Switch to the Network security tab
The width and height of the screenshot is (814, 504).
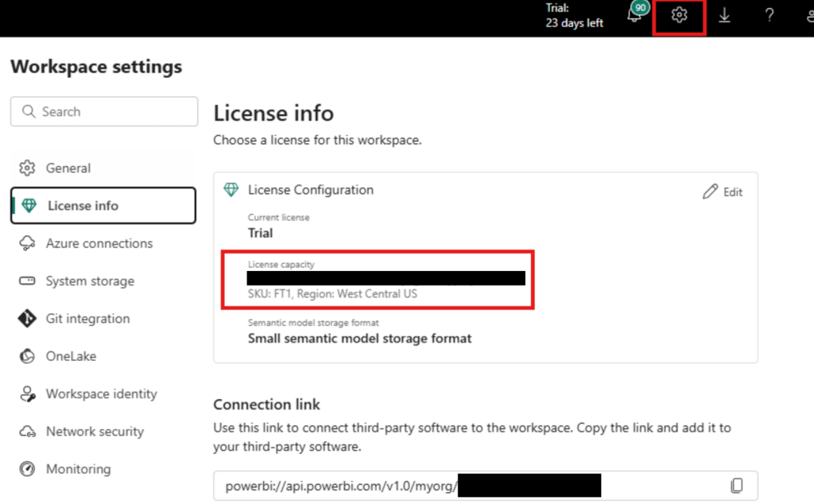[103, 432]
